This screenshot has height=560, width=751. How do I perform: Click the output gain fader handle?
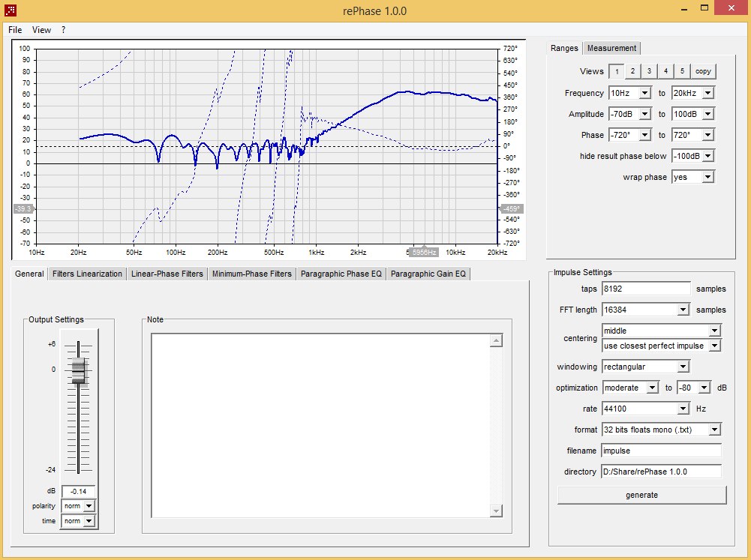point(78,371)
